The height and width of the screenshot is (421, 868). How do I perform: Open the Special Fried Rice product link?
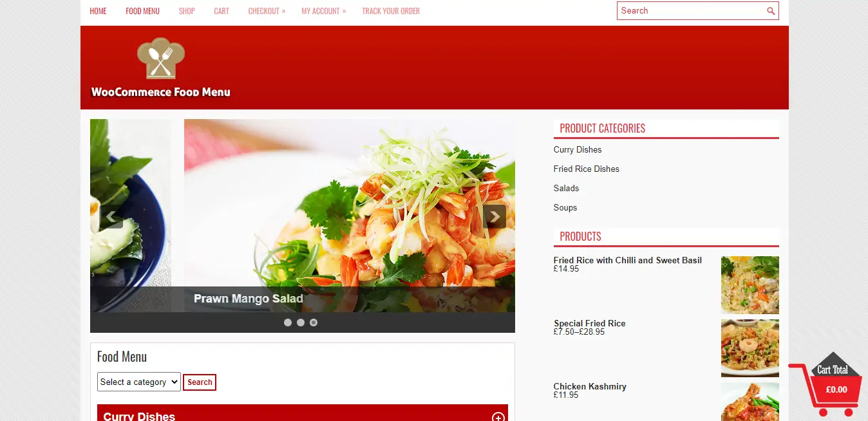(590, 323)
